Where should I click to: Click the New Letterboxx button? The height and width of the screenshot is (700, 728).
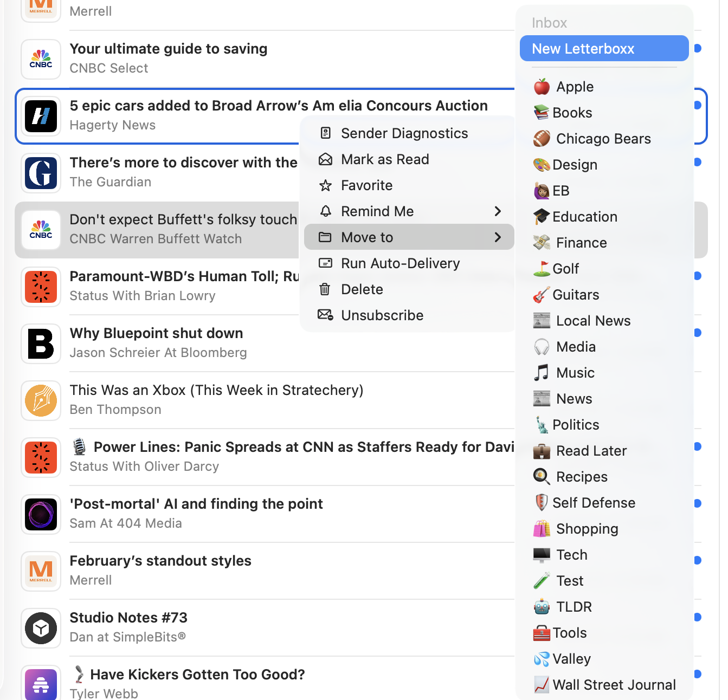pyautogui.click(x=604, y=48)
